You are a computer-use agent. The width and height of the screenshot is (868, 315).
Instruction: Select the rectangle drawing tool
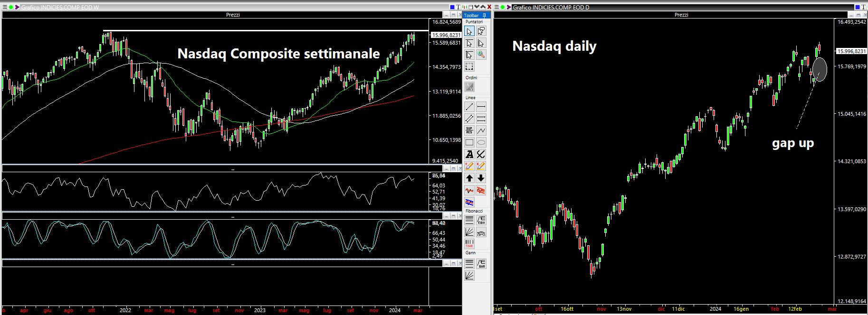(x=469, y=142)
